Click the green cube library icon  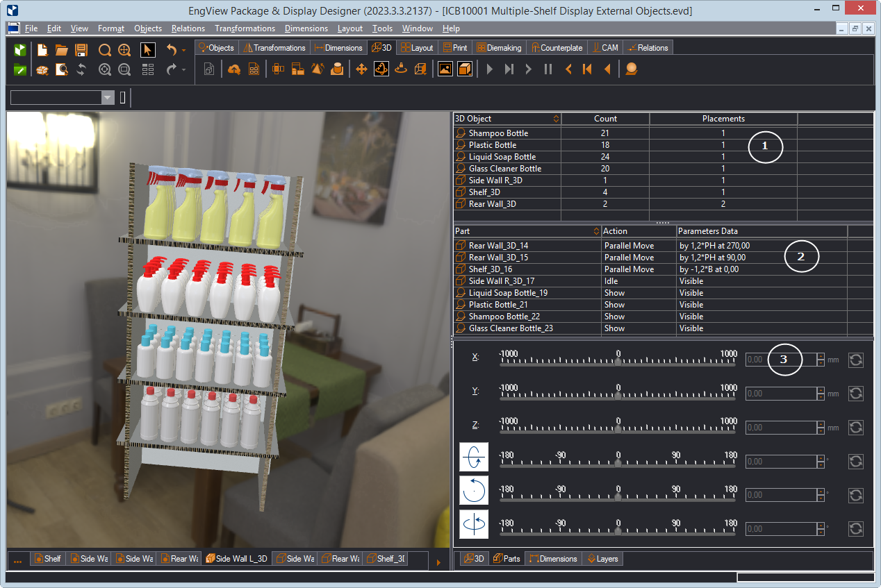coord(20,50)
